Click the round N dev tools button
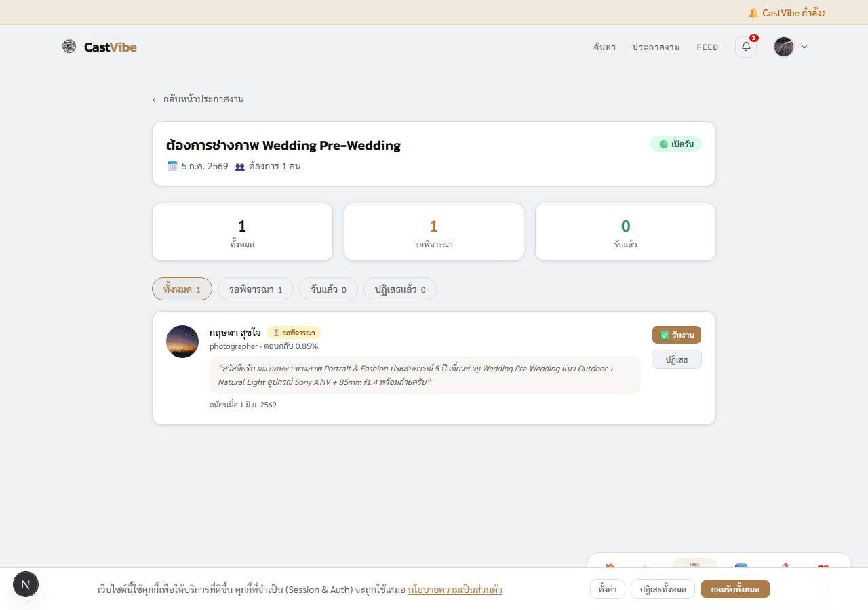This screenshot has height=610, width=868. 26,584
